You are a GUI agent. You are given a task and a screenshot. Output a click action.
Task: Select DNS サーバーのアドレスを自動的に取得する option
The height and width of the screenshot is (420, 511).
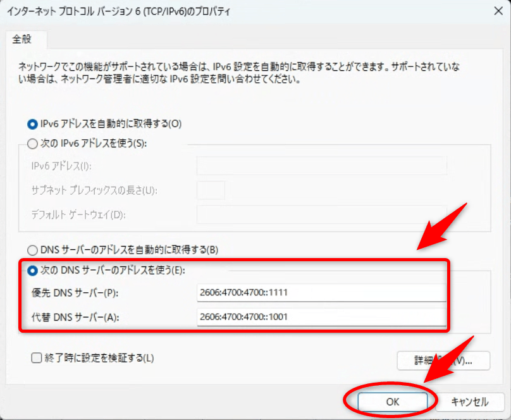coord(33,250)
